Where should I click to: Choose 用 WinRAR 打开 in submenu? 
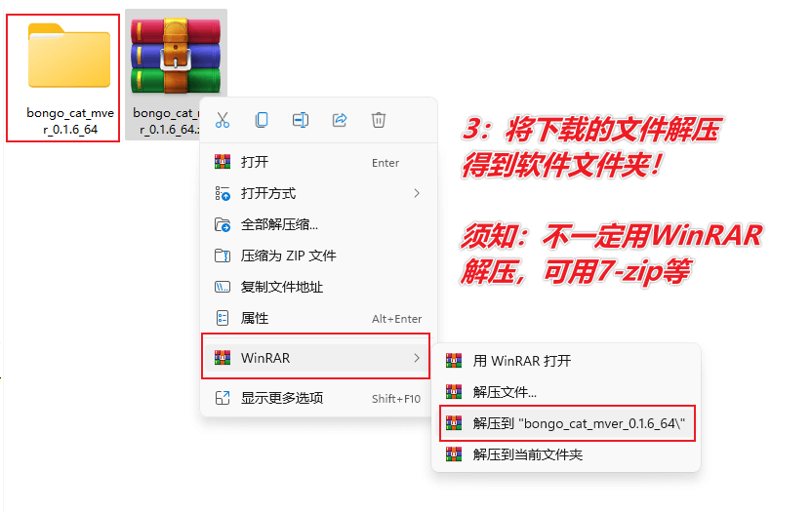566,361
